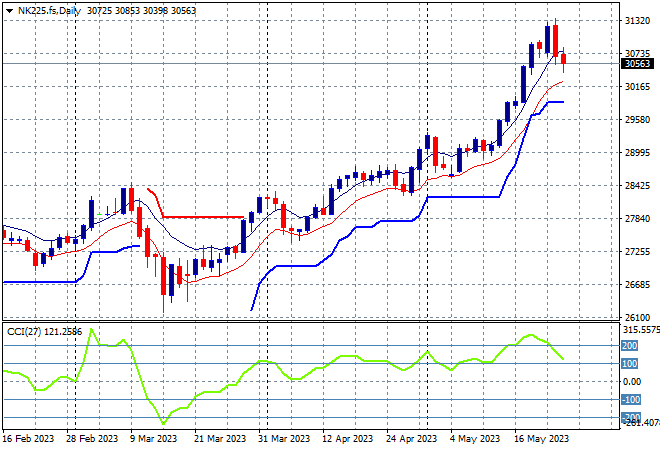Click the last red candle on the chart
The image size is (660, 450).
pos(564,59)
